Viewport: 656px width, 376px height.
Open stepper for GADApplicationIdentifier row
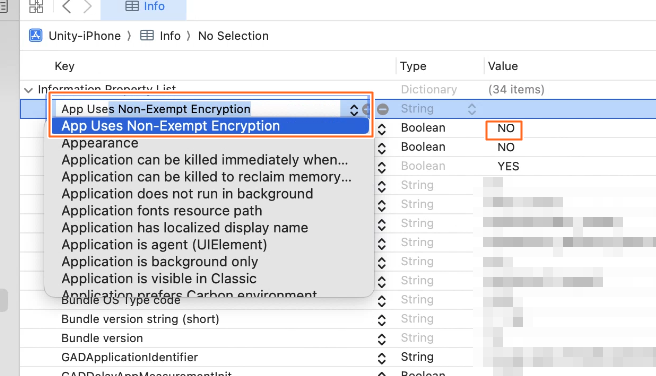click(x=382, y=358)
